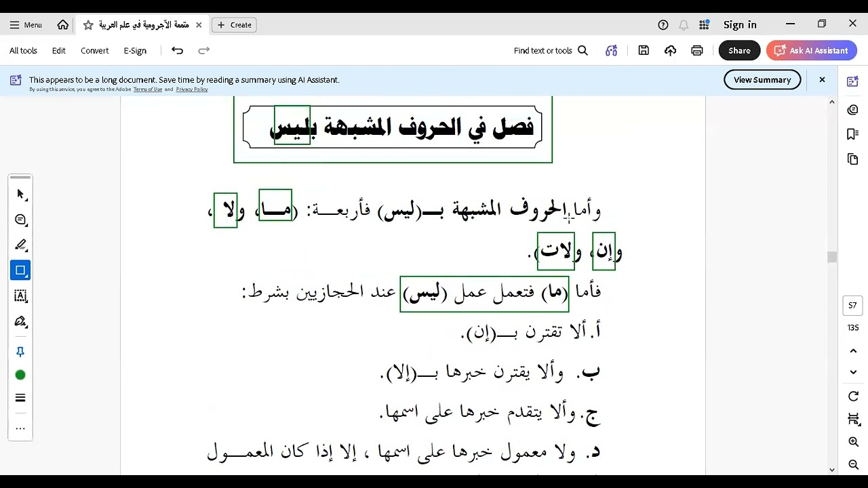
Task: Click the boxed word ليس in the title
Action: point(292,125)
